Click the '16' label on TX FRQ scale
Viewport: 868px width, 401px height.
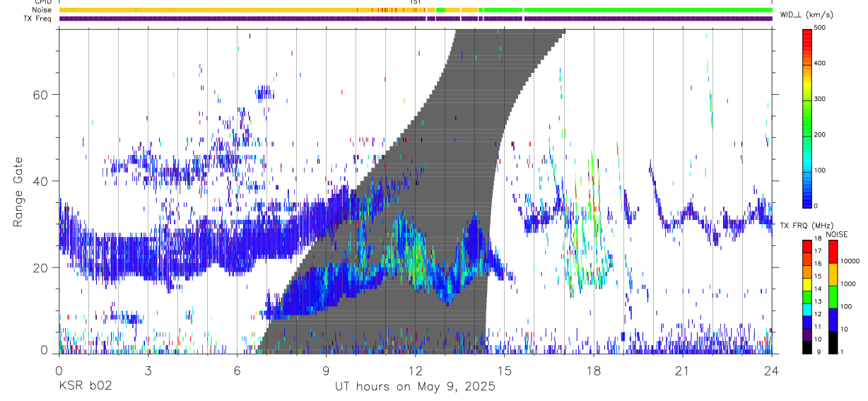coord(817,264)
